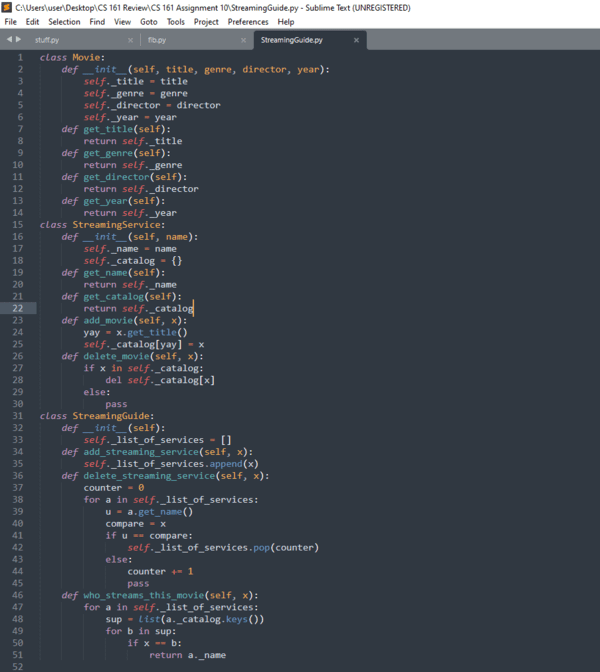Click 'if u == compare:' line

[x=149, y=536]
